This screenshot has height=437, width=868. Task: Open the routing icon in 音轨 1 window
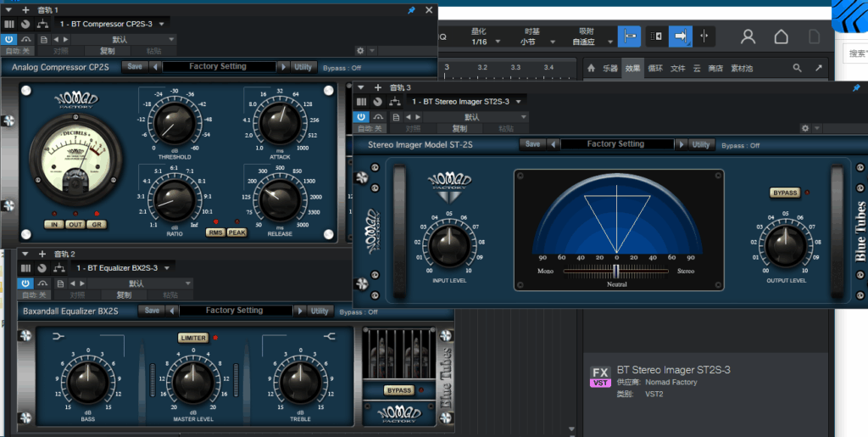coord(42,24)
